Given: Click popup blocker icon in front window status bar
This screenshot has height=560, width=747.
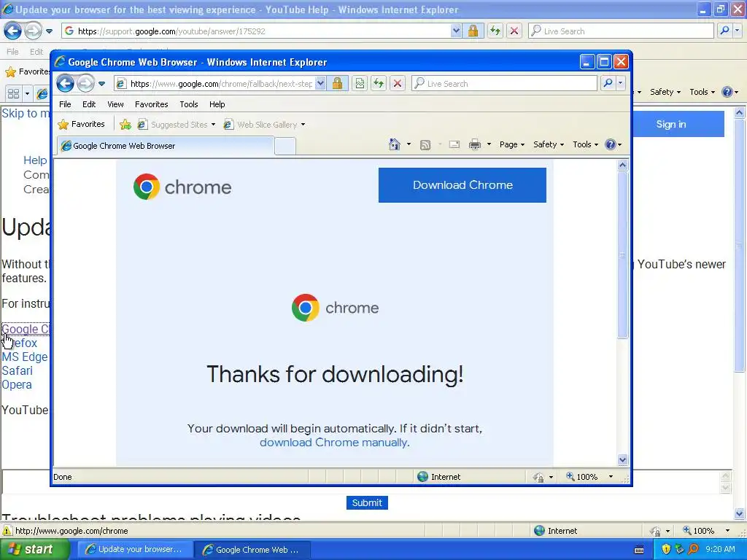Looking at the screenshot, I should click(x=538, y=477).
